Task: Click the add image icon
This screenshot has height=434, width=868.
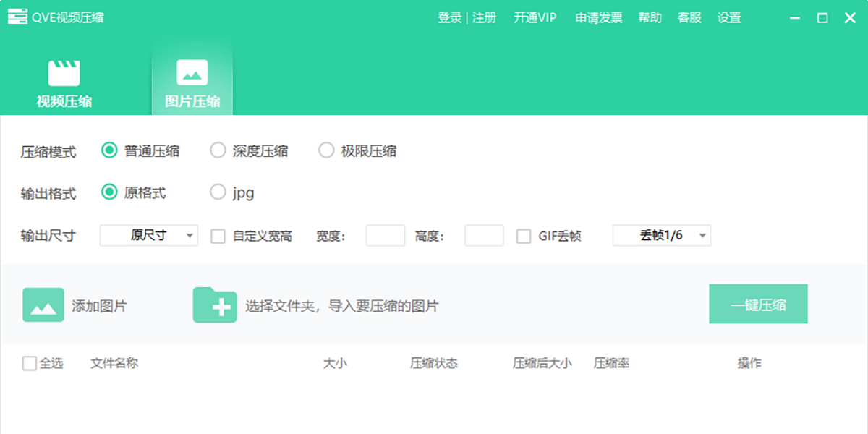Action: (x=43, y=305)
